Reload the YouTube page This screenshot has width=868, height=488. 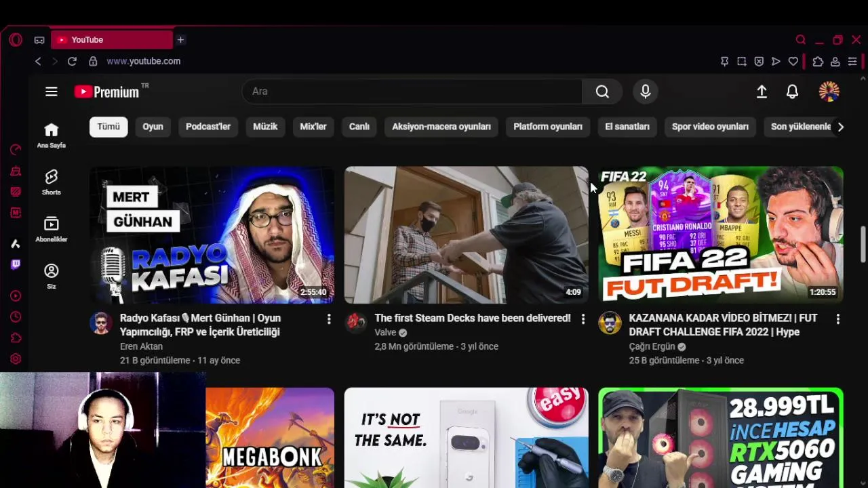[x=72, y=61]
